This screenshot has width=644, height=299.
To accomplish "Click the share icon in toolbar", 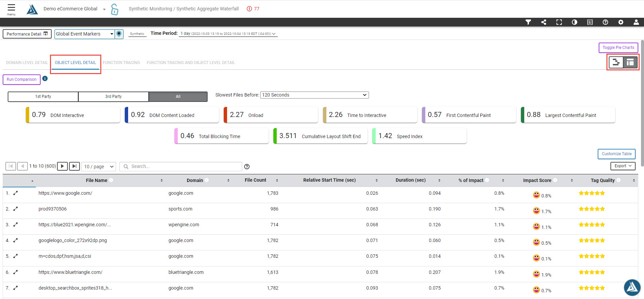I will pyautogui.click(x=544, y=22).
